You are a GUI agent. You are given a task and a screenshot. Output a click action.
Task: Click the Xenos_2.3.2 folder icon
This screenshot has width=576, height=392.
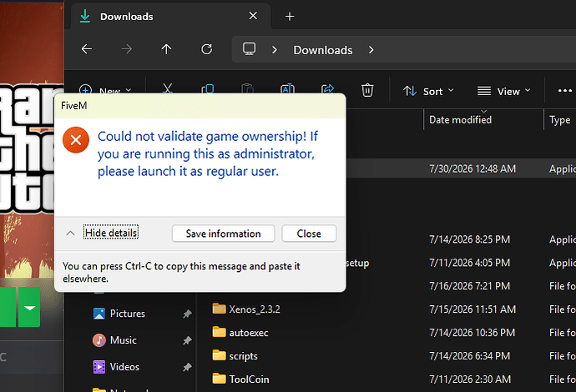[220, 309]
